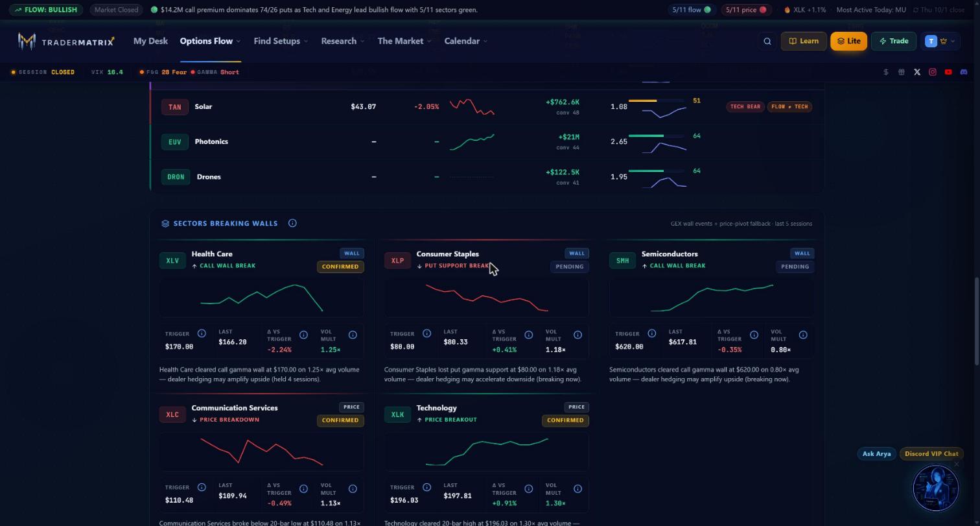980x526 pixels.
Task: Click the Vol Mult info icon on Communication Services
Action: point(353,488)
